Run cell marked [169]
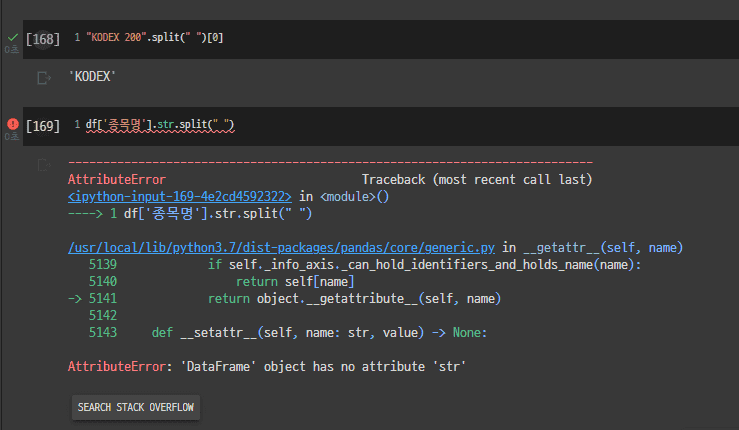This screenshot has width=739, height=430. click(43, 126)
